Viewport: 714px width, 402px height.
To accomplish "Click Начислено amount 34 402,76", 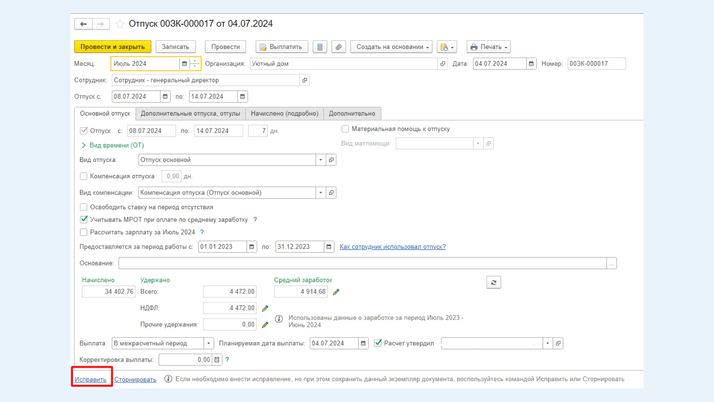I will coord(108,292).
